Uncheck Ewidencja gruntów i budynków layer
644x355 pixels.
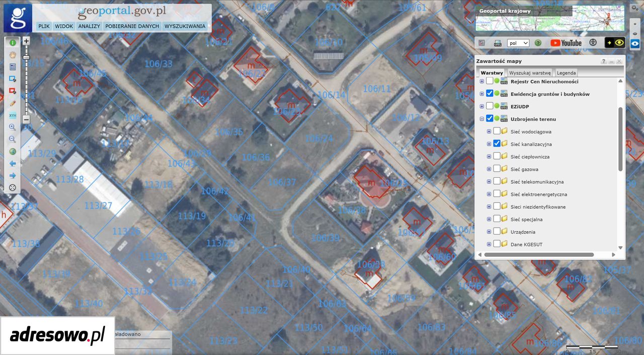pos(490,94)
